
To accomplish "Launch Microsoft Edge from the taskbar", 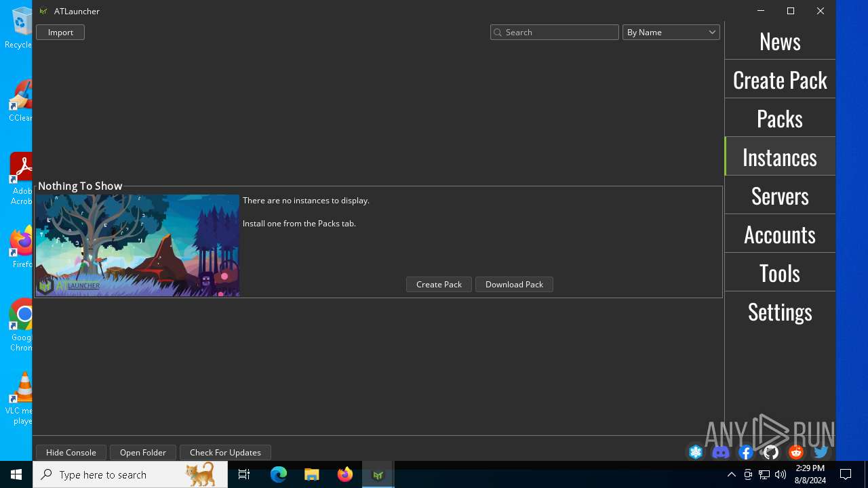I will (279, 474).
